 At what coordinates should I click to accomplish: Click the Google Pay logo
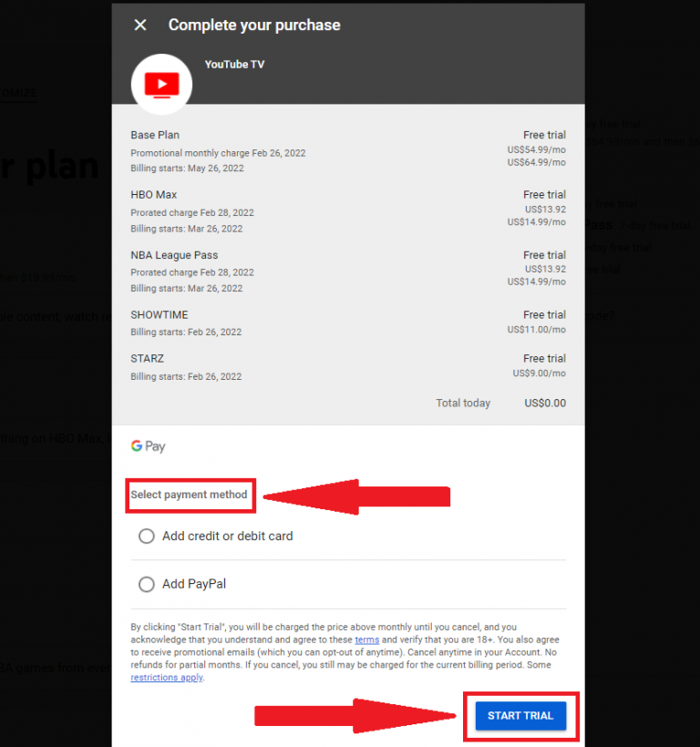149,446
